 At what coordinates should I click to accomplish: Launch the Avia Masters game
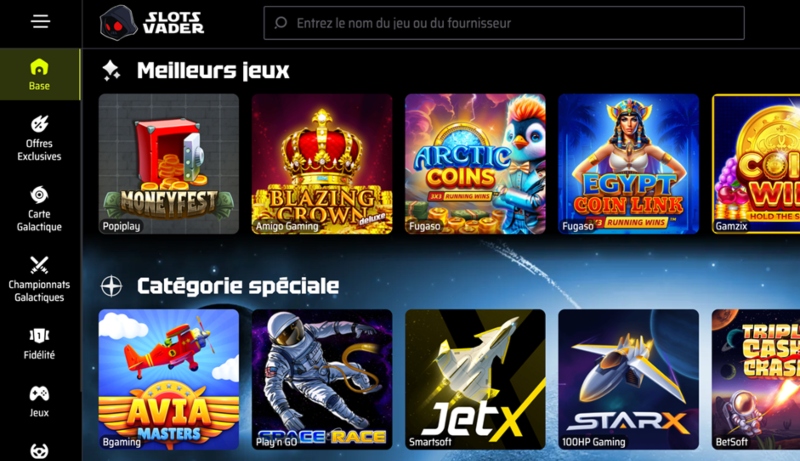169,379
